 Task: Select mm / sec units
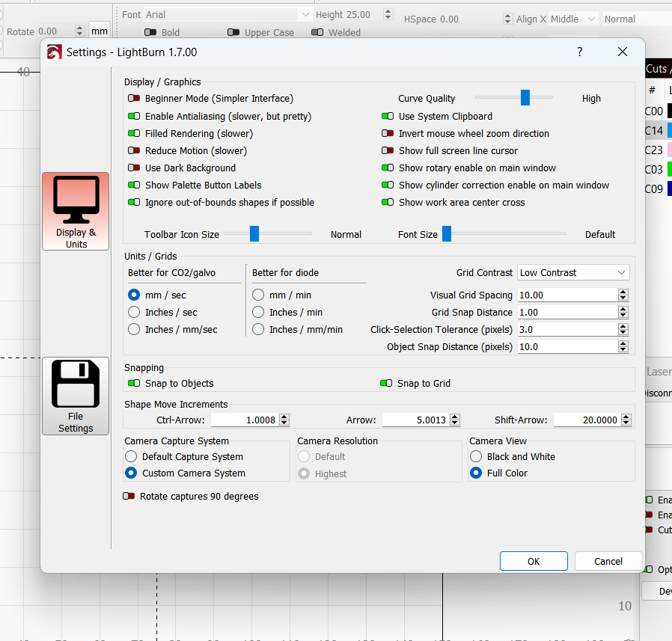click(x=134, y=295)
